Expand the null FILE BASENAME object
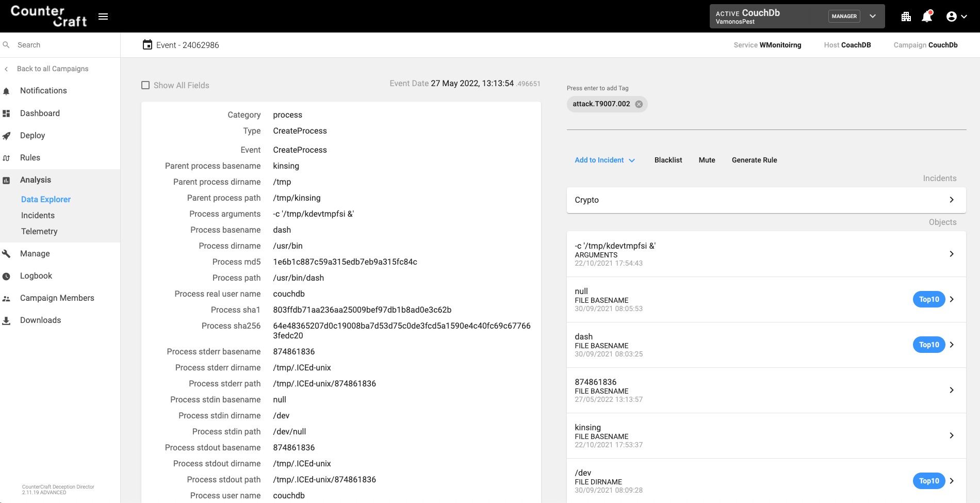 point(952,299)
